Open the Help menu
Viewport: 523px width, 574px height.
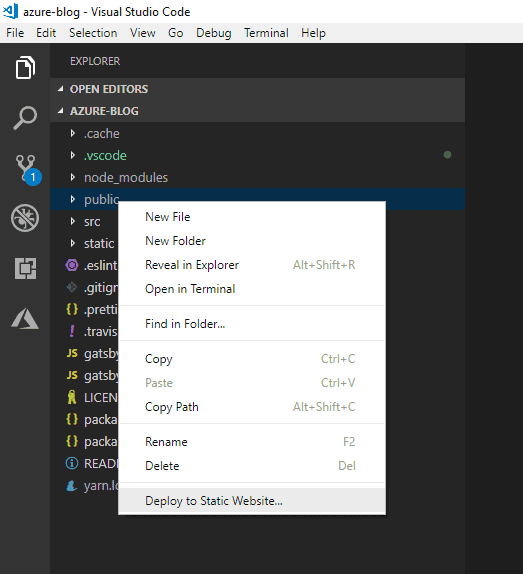[313, 33]
